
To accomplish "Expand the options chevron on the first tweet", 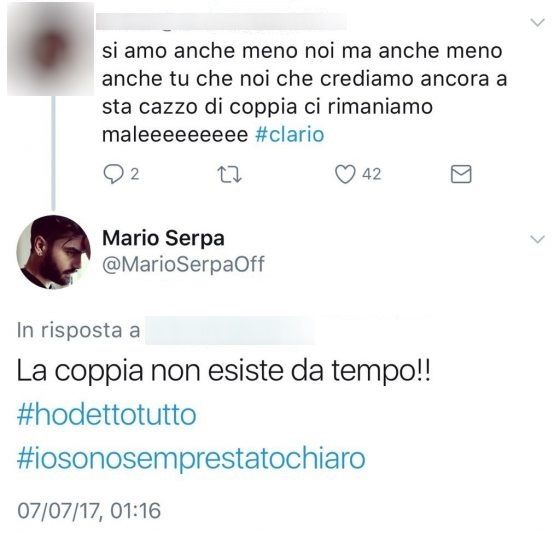I will [x=538, y=23].
